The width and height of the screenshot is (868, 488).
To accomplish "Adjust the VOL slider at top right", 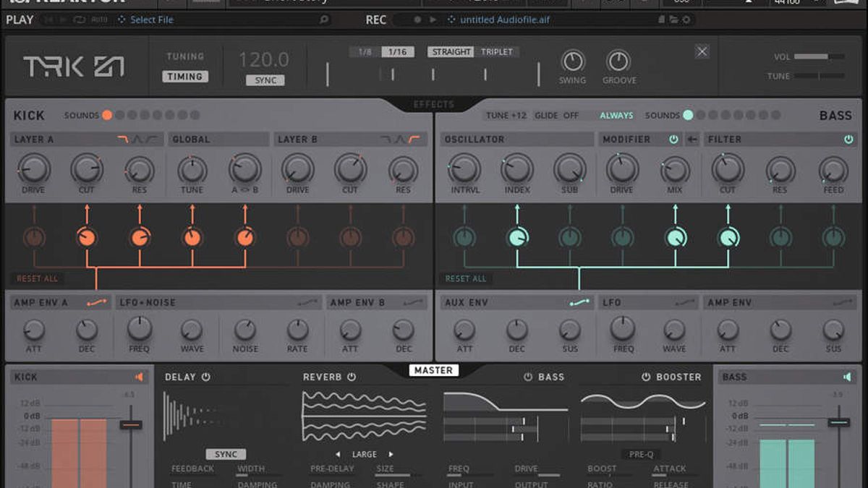I will 817,56.
